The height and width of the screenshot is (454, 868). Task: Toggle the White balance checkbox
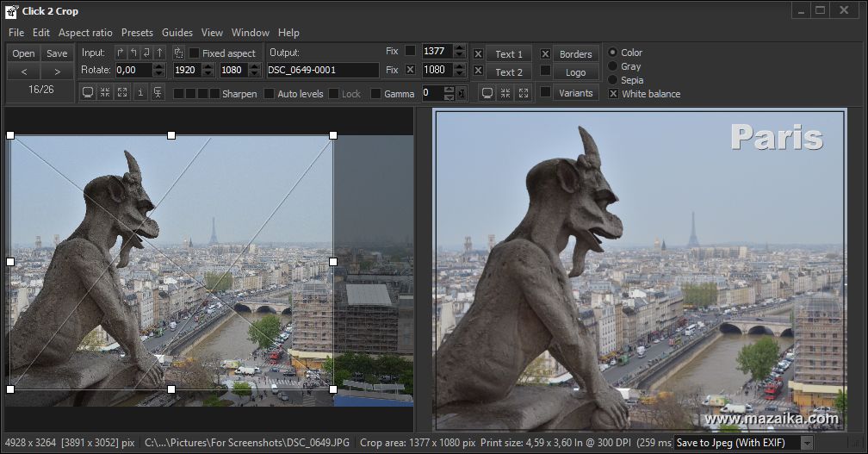pos(613,94)
